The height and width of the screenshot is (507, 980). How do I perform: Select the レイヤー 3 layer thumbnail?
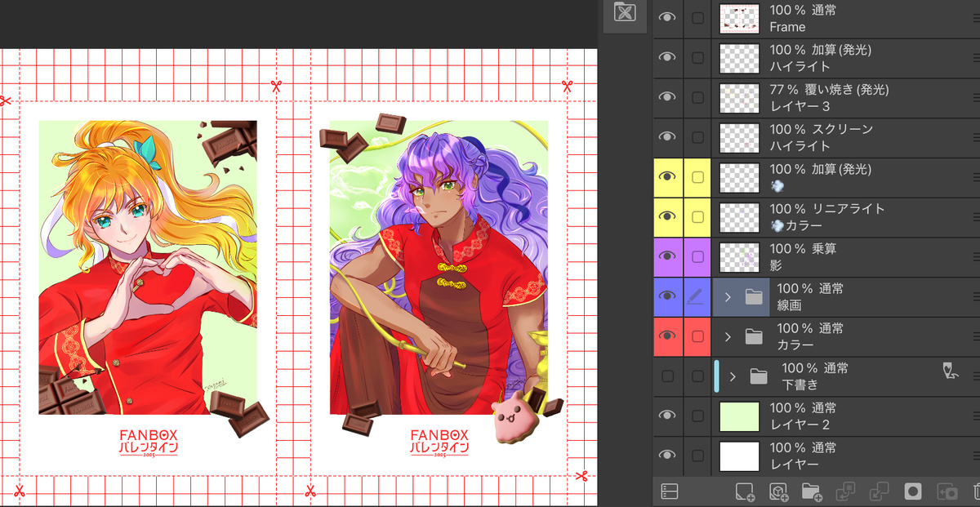pos(739,98)
